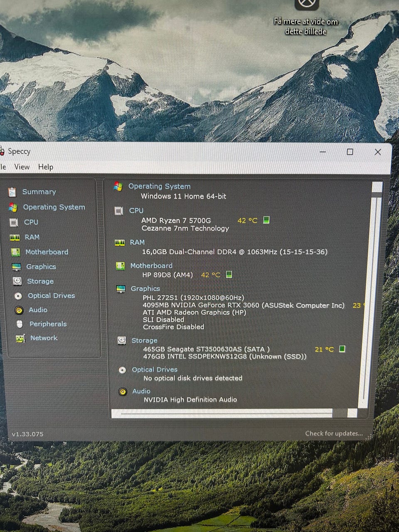Open the RAM section heading link

pos(137,242)
